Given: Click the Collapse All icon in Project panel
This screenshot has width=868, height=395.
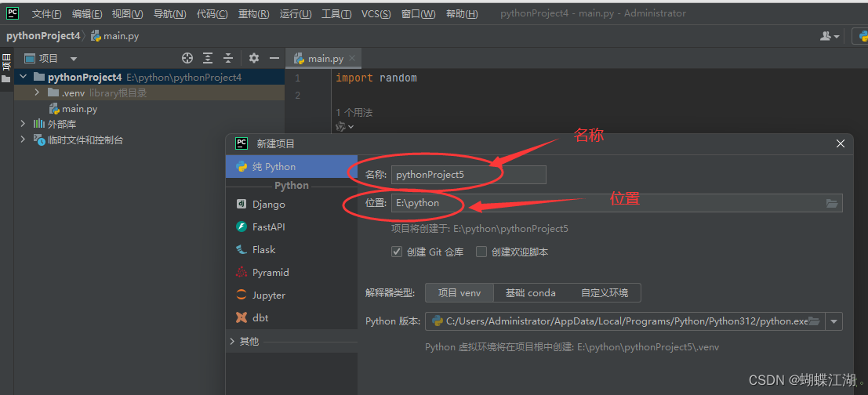Looking at the screenshot, I should [228, 58].
